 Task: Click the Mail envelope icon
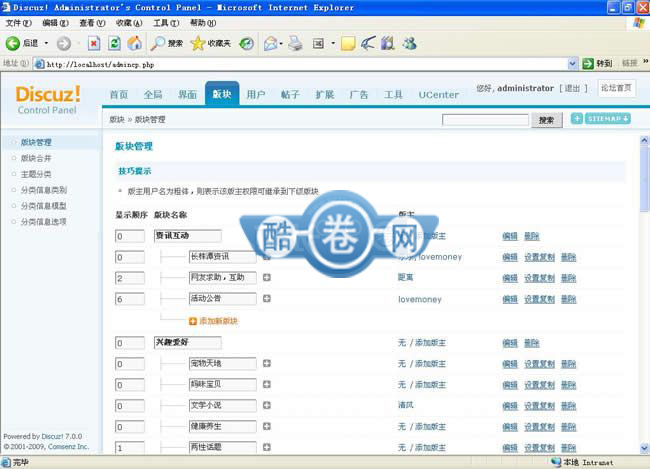point(271,43)
